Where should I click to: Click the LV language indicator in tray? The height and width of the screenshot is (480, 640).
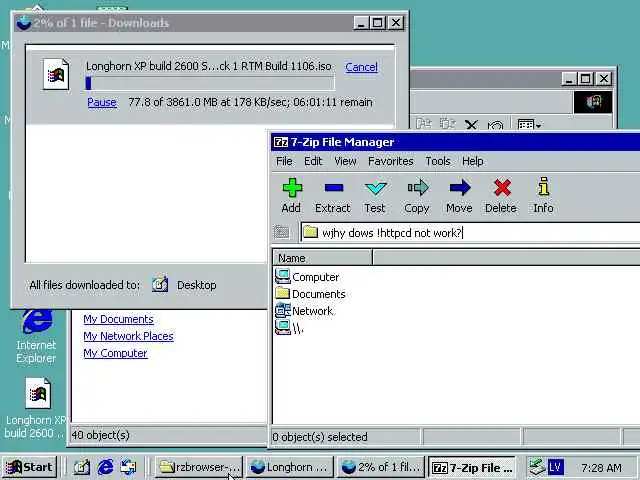click(x=556, y=467)
